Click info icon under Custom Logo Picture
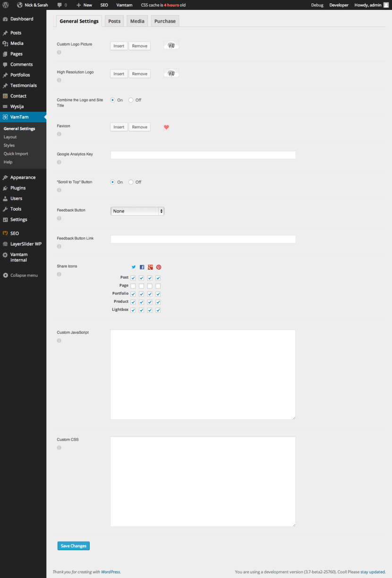 pyautogui.click(x=59, y=52)
